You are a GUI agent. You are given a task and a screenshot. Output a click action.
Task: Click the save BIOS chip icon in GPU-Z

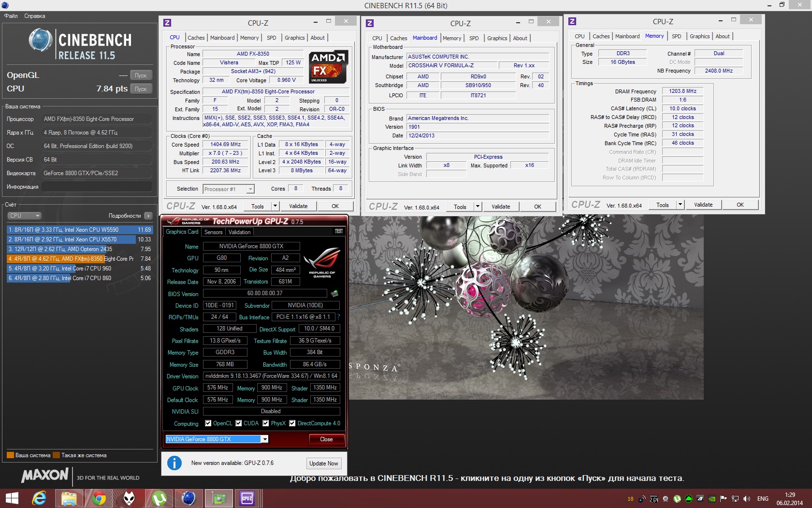click(334, 293)
